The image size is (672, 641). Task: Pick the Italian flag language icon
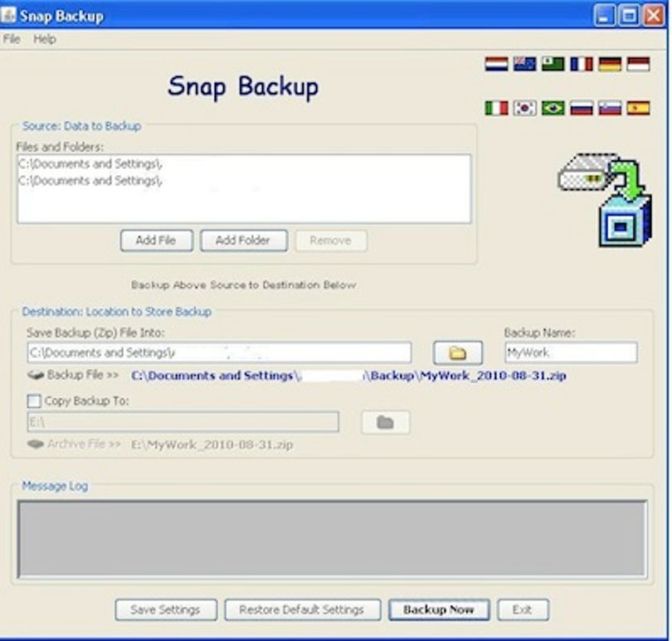(496, 108)
